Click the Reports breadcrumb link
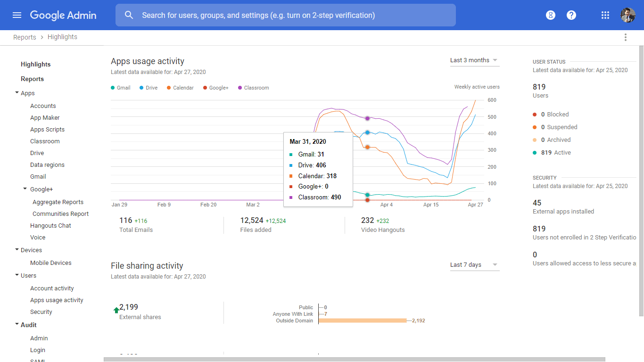 (x=25, y=37)
